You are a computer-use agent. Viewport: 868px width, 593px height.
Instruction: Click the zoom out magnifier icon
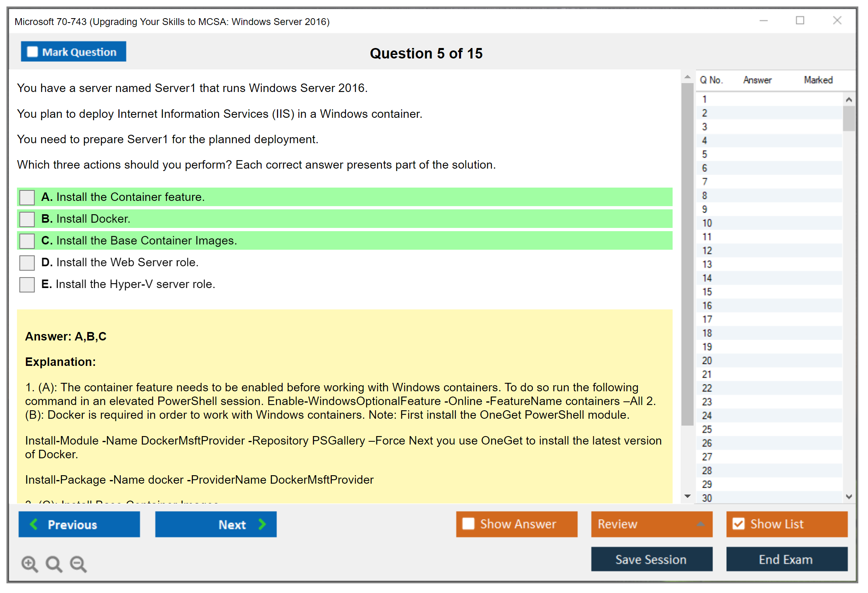[78, 564]
